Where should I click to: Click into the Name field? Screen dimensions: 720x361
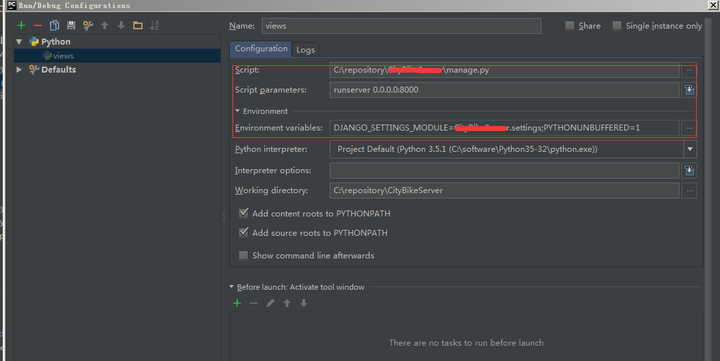pos(401,26)
